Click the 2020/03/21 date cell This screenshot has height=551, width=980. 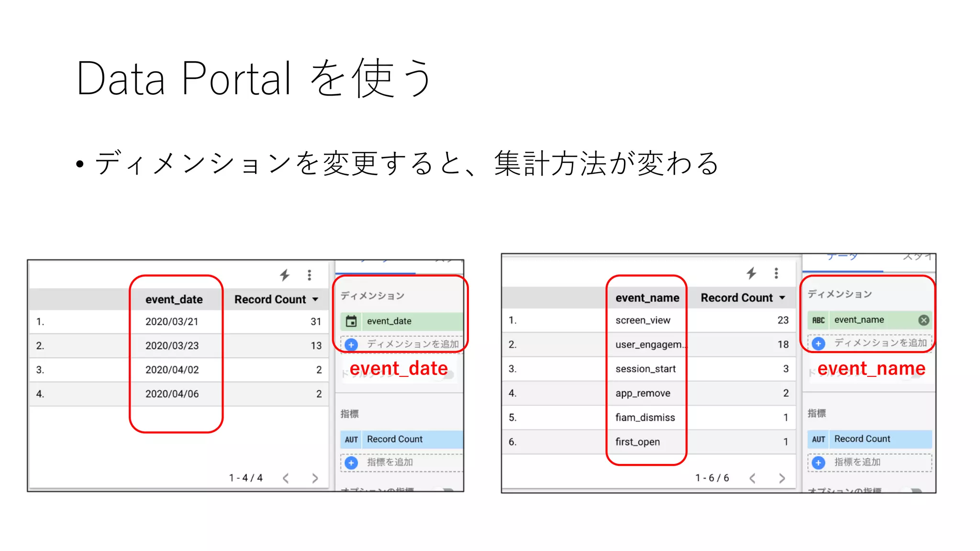tap(172, 321)
